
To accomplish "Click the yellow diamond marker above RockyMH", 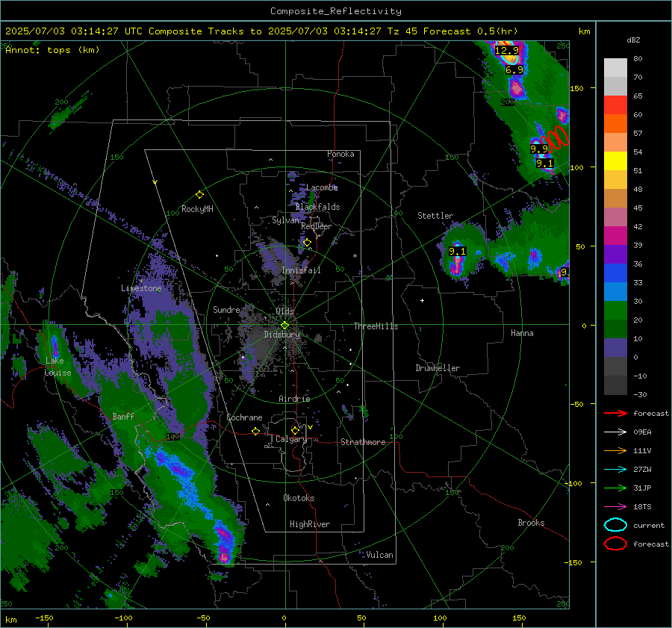I will [199, 195].
